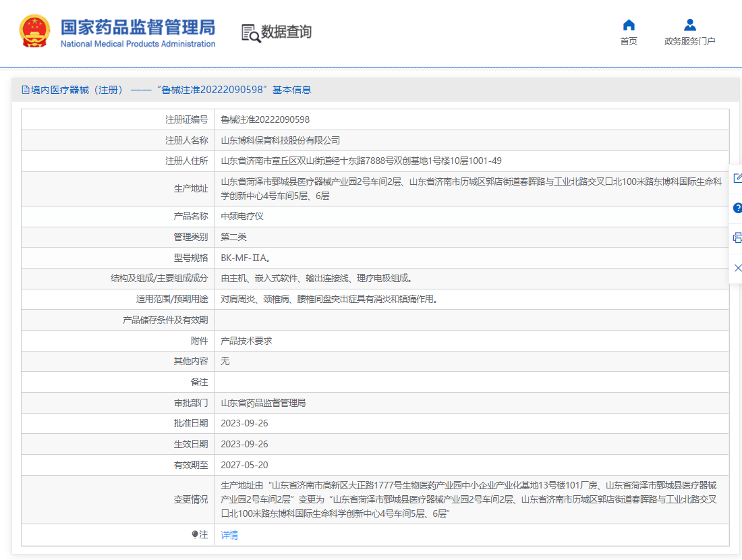Click the edit feedback icon on right sidebar
Viewport: 742px width, 560px height.
point(737,178)
